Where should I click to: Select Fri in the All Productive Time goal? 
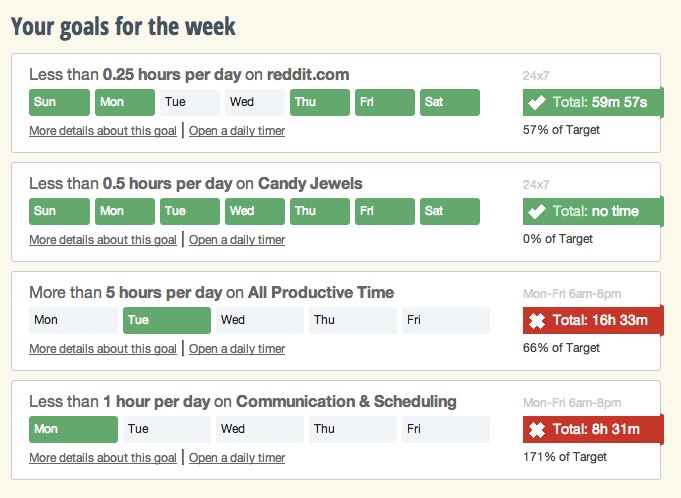coord(446,320)
